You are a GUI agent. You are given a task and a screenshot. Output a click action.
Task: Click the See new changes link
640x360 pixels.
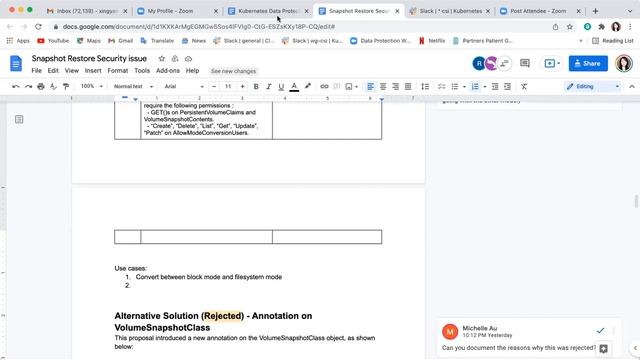pos(233,71)
